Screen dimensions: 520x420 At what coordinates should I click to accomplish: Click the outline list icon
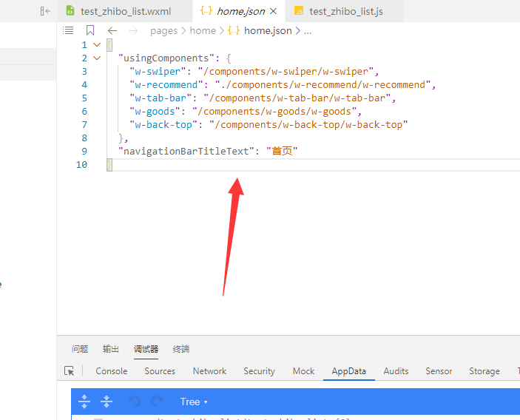pos(68,30)
